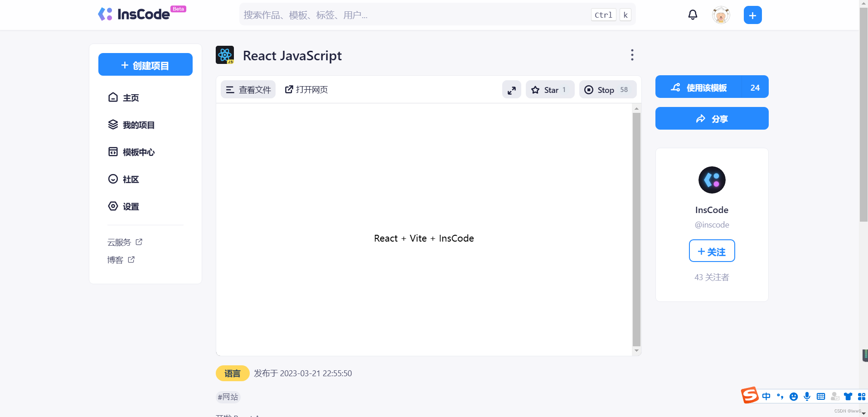Image resolution: width=868 pixels, height=417 pixels.
Task: Click the IME user account icon
Action: [x=834, y=397]
